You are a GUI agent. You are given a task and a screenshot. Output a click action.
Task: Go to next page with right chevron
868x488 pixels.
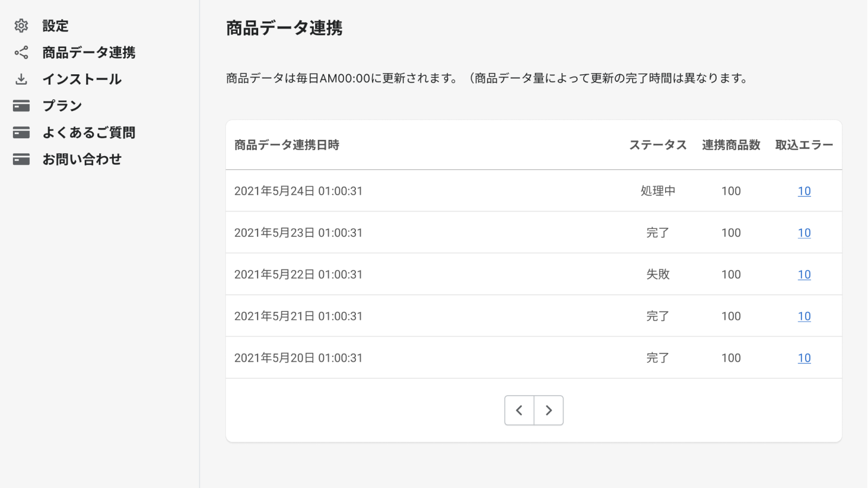[x=548, y=410]
